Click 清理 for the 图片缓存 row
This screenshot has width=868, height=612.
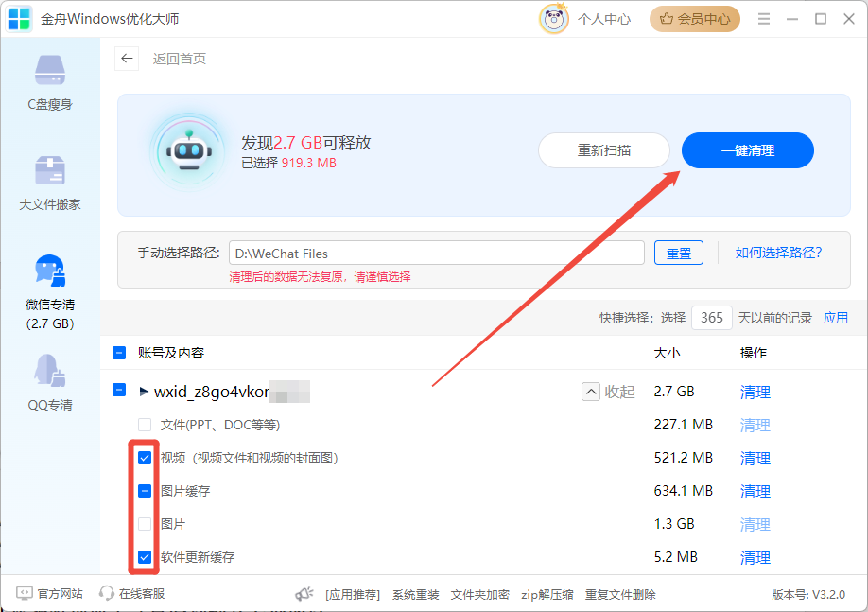[x=755, y=491]
